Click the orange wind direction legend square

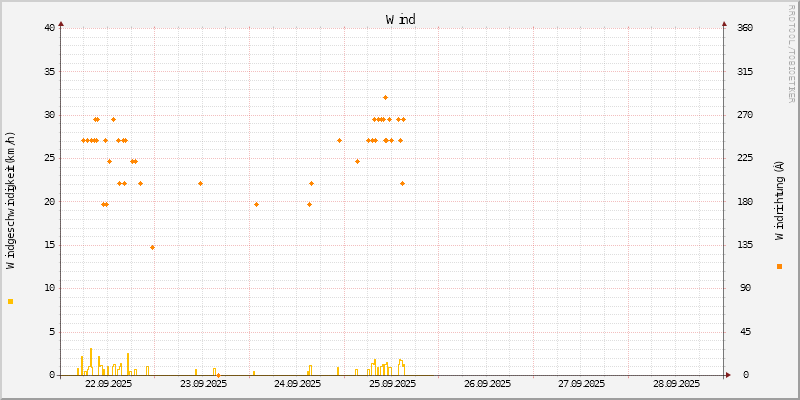click(779, 266)
